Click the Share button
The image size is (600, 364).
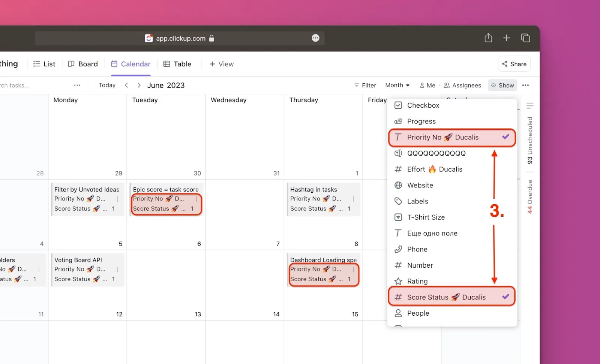click(514, 64)
